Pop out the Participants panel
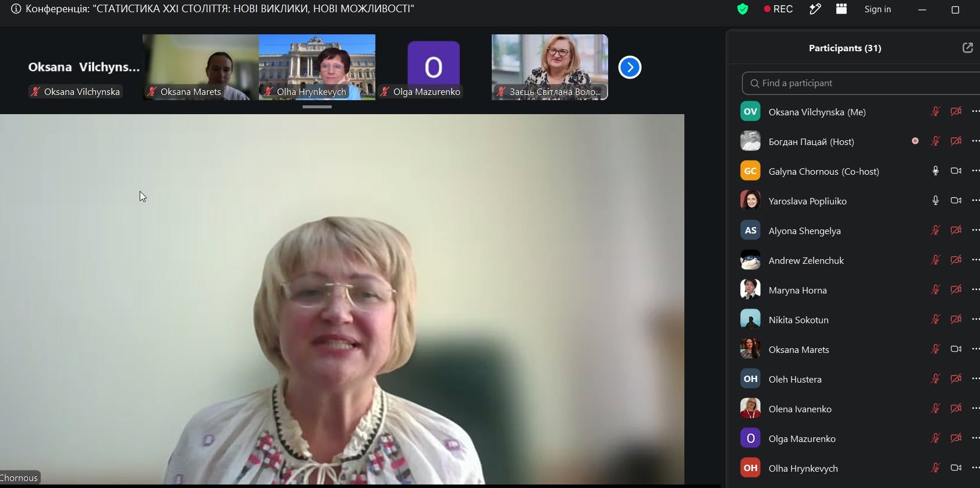 coord(968,48)
